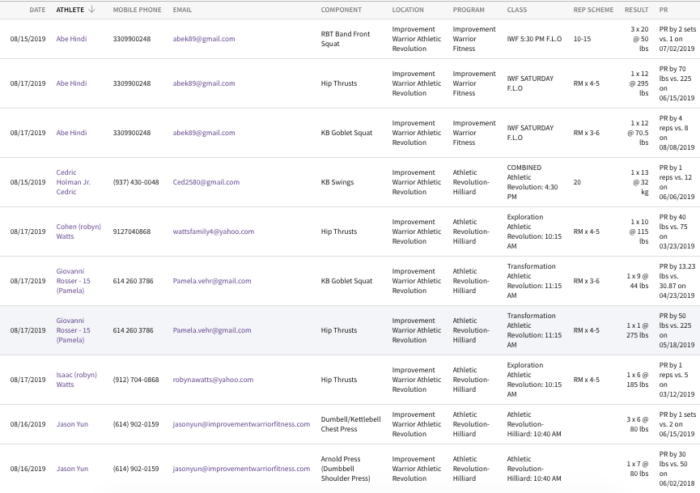Select the rep scheme value 20
Screen dimensions: 700x493
pos(577,182)
